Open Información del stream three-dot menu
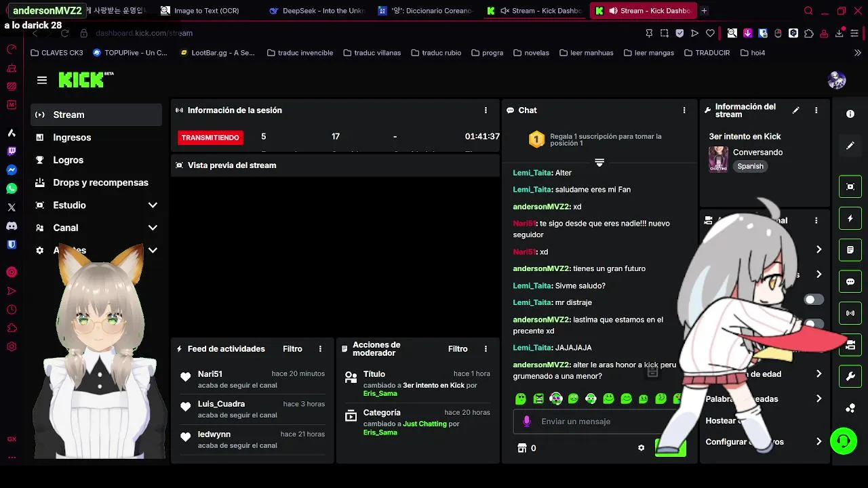This screenshot has width=868, height=488. point(816,110)
